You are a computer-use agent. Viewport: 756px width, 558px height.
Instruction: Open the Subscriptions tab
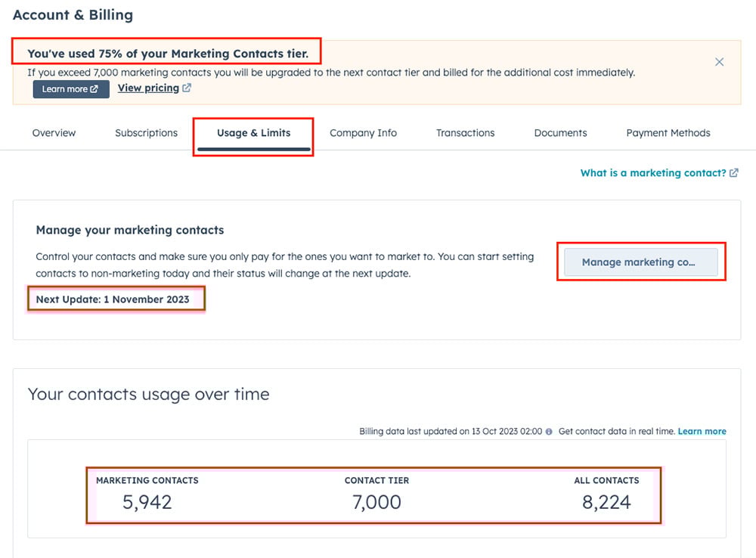(145, 132)
